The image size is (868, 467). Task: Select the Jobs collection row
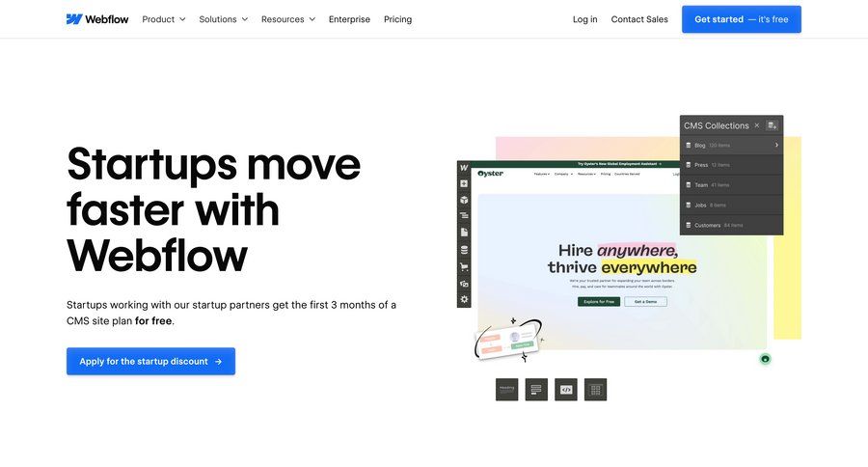pyautogui.click(x=731, y=205)
